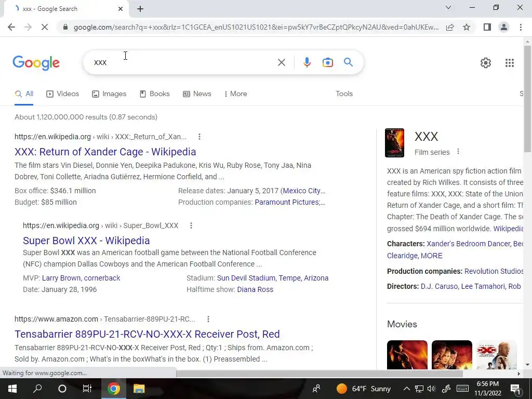532x399 pixels.
Task: Open the Super Bowl XXX Wikipedia link
Action: pyautogui.click(x=86, y=241)
